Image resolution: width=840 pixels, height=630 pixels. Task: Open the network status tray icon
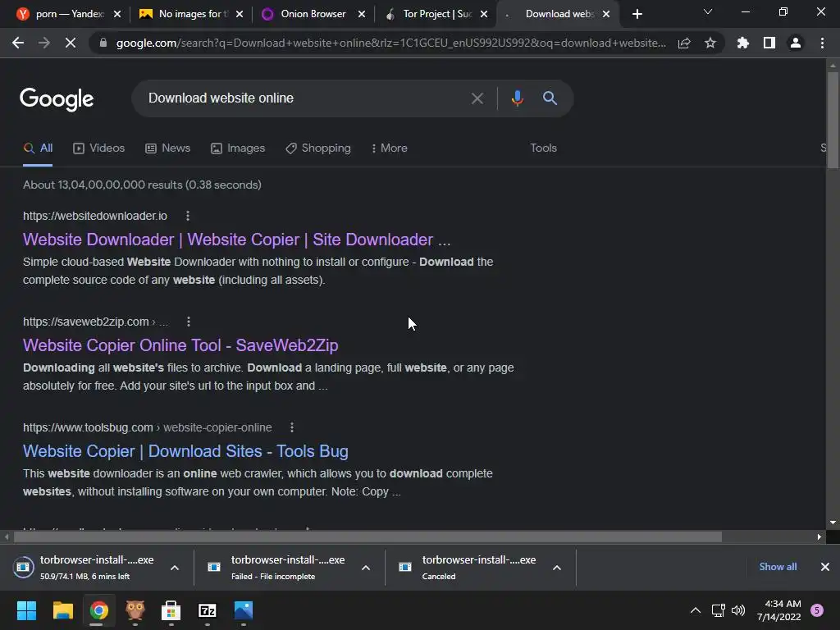718,610
